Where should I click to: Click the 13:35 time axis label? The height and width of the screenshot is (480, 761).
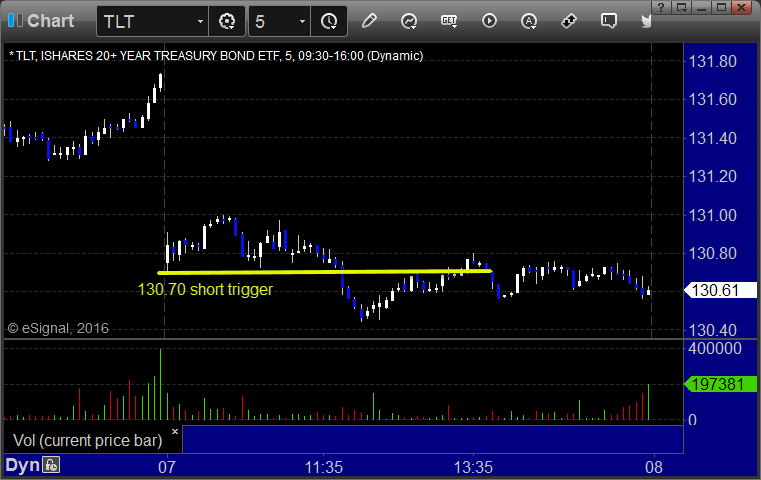click(473, 467)
